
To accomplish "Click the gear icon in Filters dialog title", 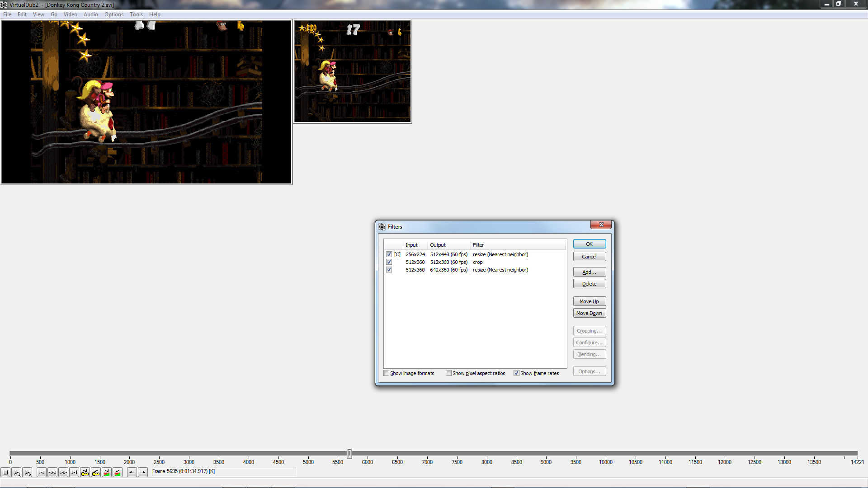I will click(382, 227).
